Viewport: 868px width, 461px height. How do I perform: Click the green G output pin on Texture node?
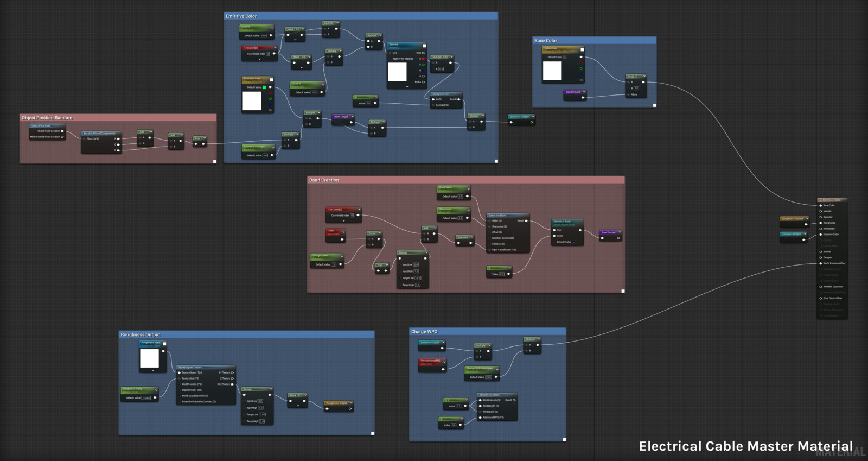[x=423, y=65]
